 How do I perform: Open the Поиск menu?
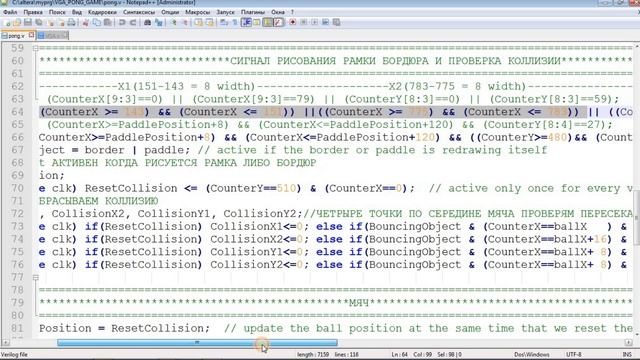[x=57, y=12]
